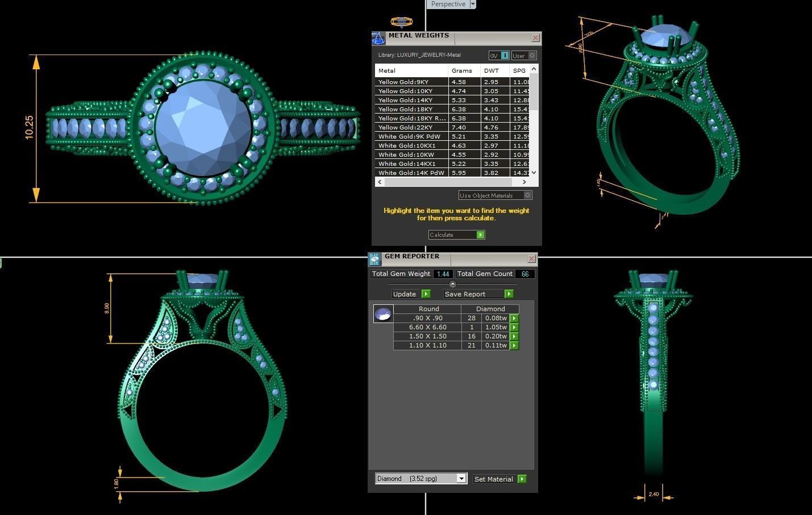This screenshot has height=515, width=812.
Task: Click the 8.90 dimension label in front view
Action: (107, 308)
